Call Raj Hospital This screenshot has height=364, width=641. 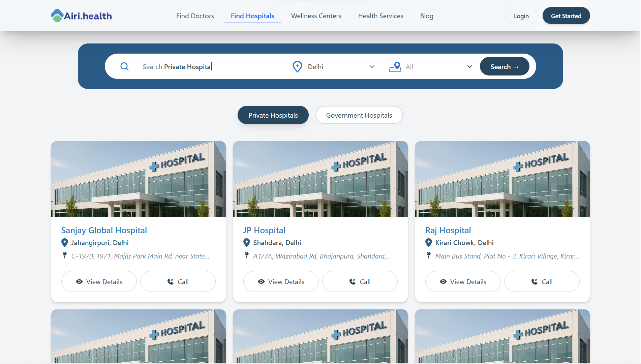(x=542, y=281)
